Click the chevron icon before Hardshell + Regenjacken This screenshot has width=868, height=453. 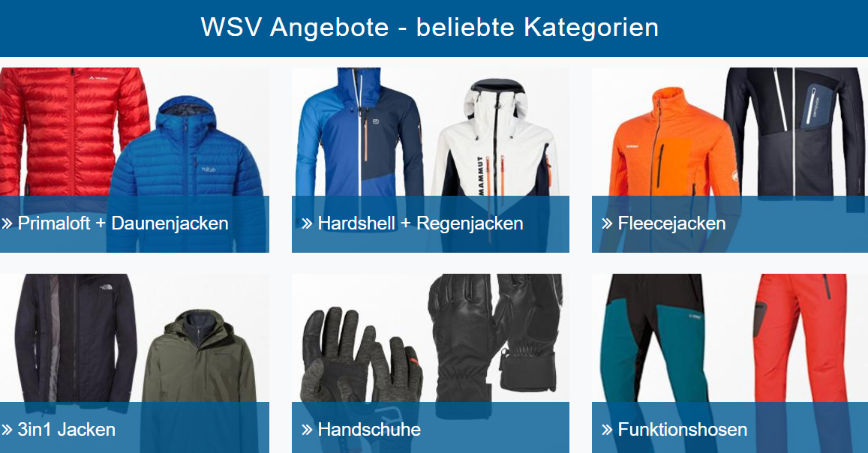tap(308, 223)
